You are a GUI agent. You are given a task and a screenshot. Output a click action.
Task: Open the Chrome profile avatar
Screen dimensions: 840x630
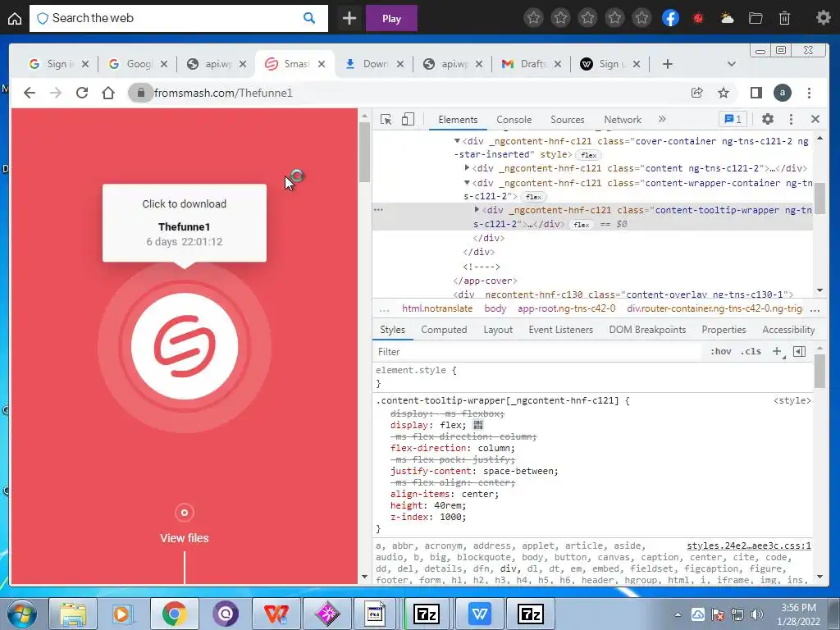pos(782,93)
